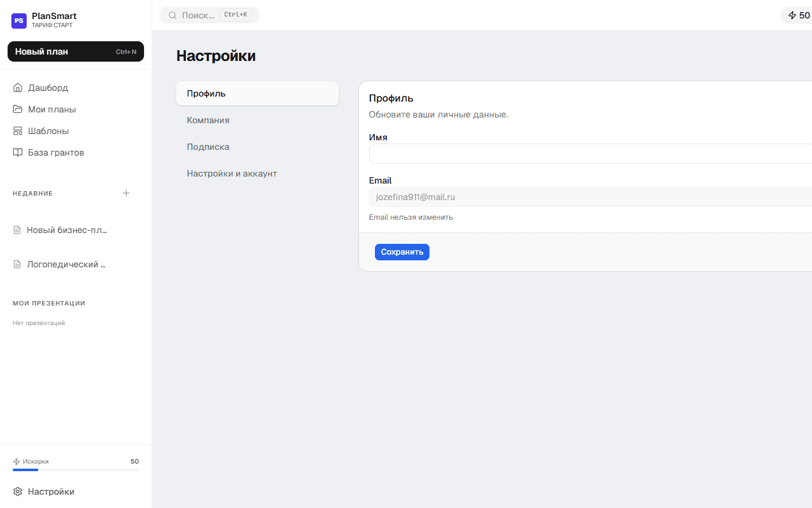The height and width of the screenshot is (508, 812).
Task: Click the Поиск search field
Action: tap(209, 15)
